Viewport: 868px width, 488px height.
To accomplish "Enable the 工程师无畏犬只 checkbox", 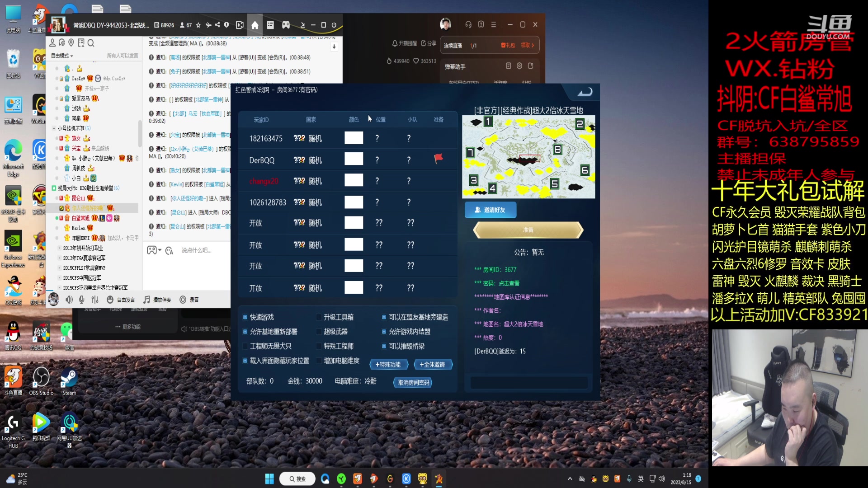I will tap(245, 346).
